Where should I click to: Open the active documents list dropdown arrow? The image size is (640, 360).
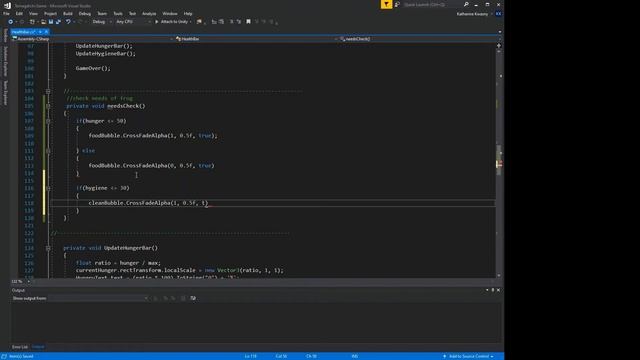coord(500,32)
